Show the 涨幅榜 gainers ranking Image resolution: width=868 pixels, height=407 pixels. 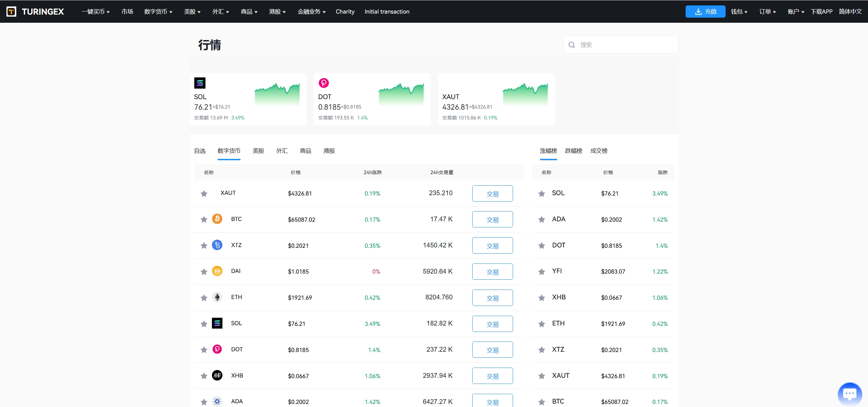tap(548, 151)
